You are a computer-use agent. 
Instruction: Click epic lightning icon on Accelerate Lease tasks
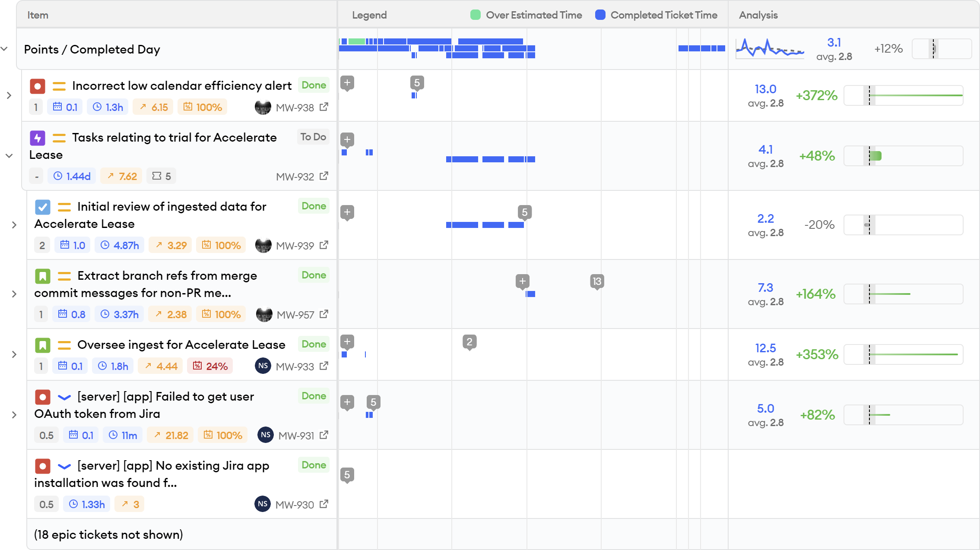point(38,138)
